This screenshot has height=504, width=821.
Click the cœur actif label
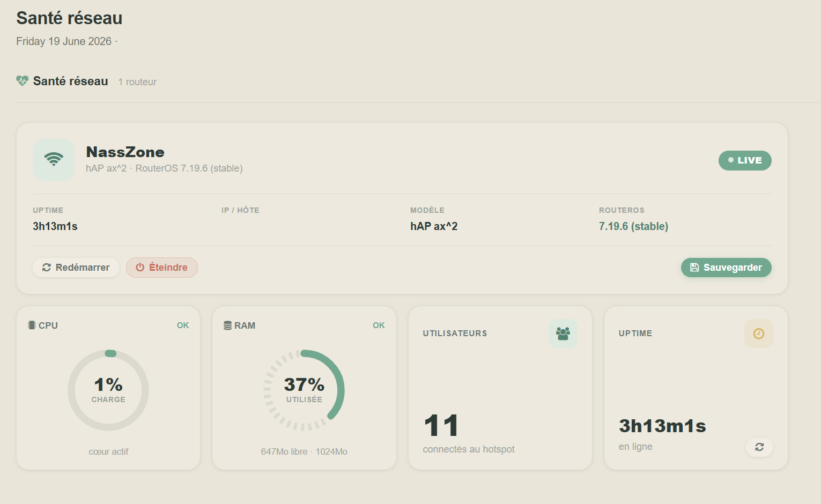(108, 451)
